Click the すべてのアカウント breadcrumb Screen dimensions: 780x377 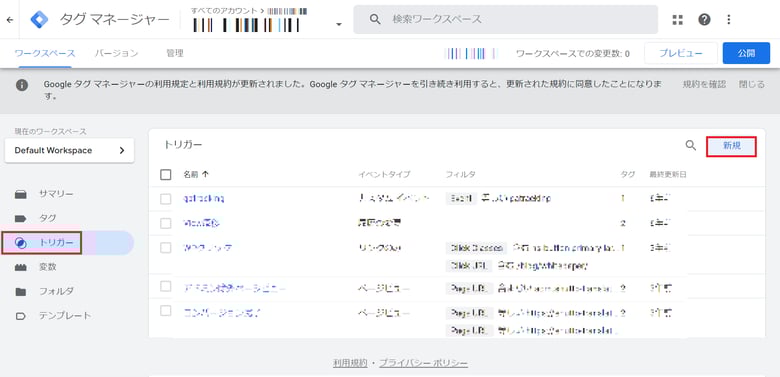click(x=225, y=11)
